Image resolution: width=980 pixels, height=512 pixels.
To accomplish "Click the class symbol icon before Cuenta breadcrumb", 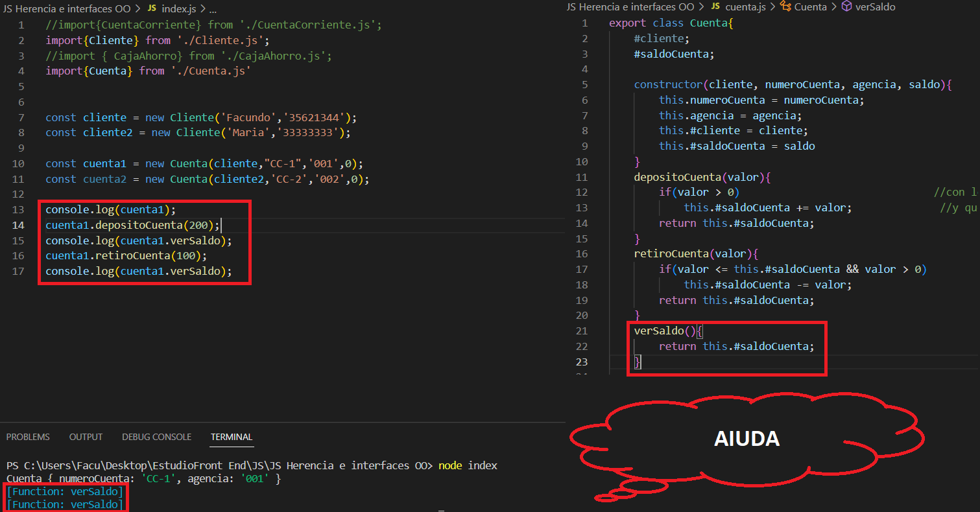I will coord(785,6).
